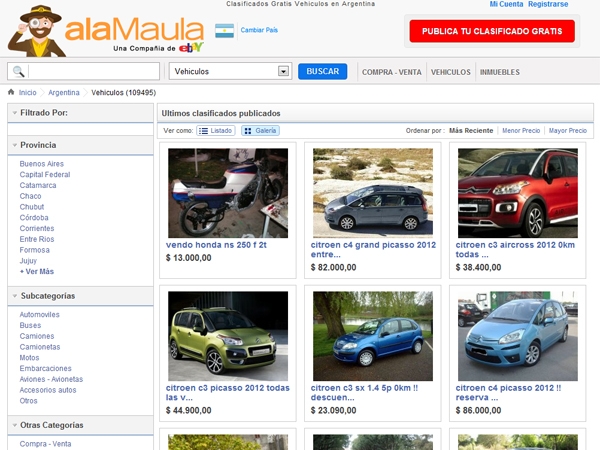The image size is (600, 450).
Task: Open the Vehiculos category dropdown
Action: point(230,71)
